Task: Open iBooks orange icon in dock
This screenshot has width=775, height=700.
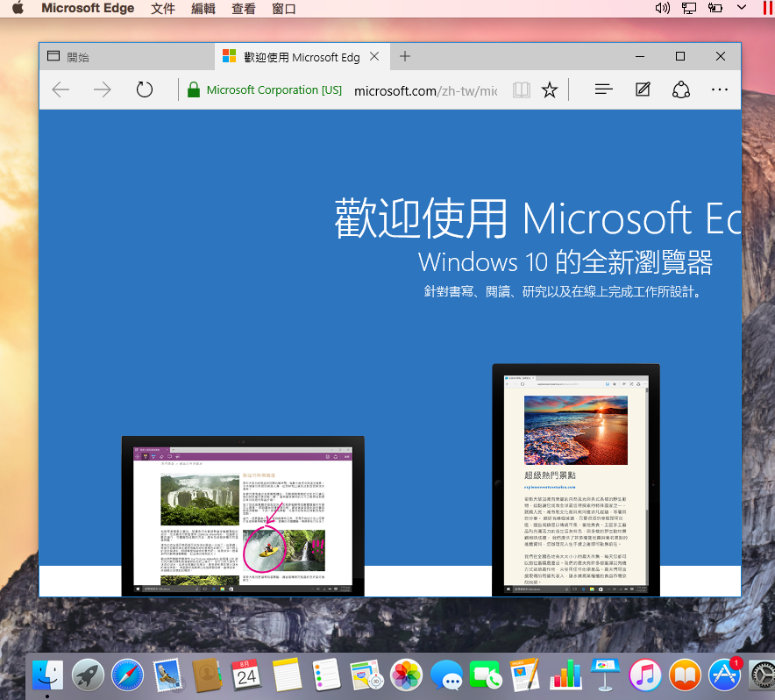Action: coord(685,675)
